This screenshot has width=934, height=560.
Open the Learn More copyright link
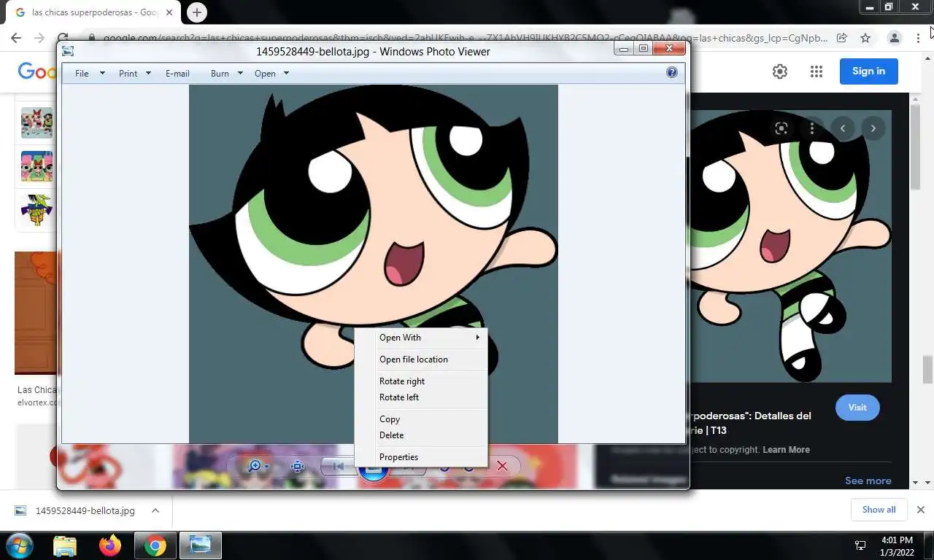pos(786,450)
